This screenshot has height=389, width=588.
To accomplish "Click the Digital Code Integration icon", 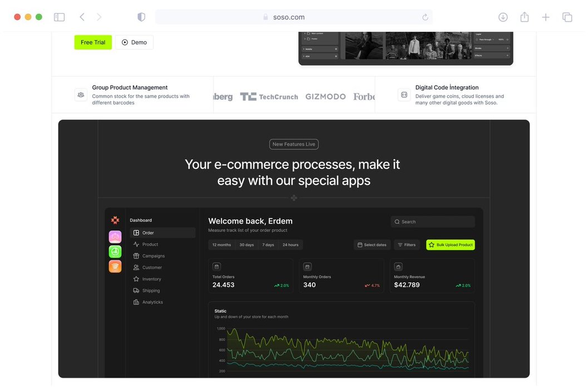I will click(x=404, y=95).
